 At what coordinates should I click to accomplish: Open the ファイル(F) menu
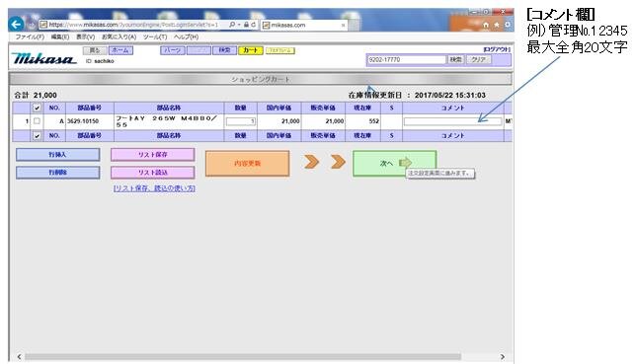[x=30, y=36]
